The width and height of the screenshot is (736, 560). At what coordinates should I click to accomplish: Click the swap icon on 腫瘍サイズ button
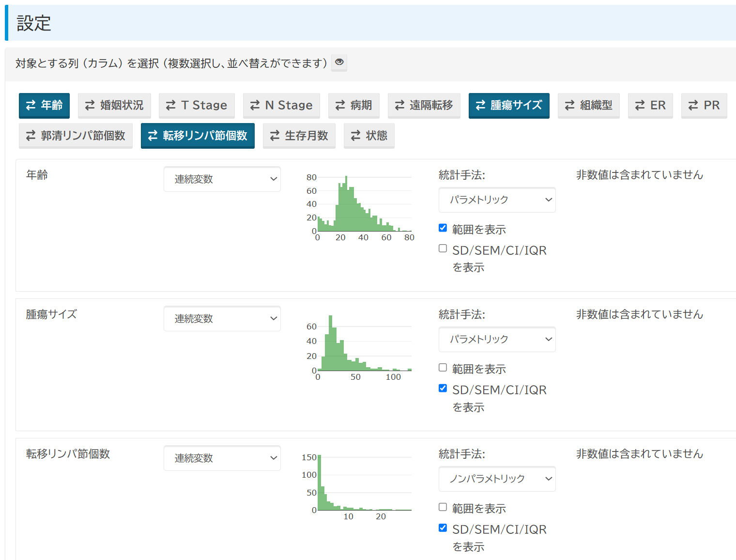(480, 105)
